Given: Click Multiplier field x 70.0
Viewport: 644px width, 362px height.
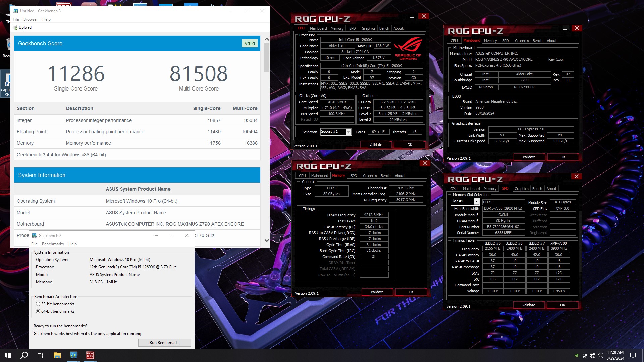Looking at the screenshot, I should coord(337,108).
